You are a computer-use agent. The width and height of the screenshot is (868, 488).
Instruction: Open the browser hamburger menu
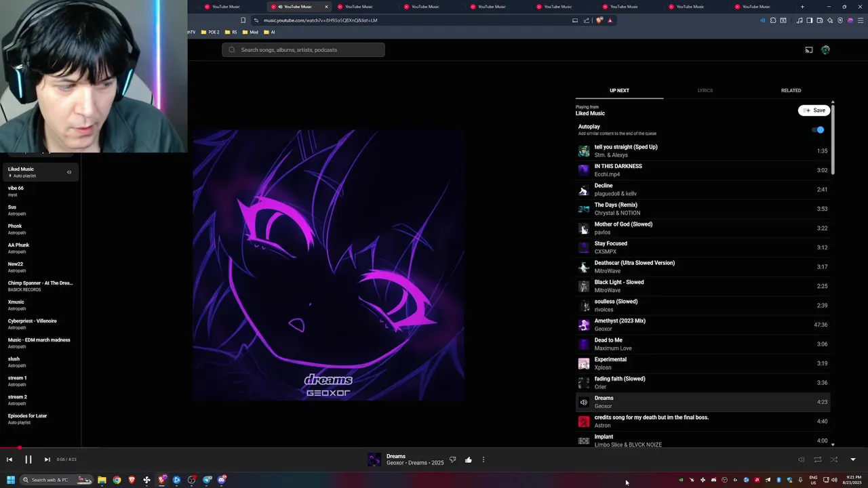tap(859, 20)
